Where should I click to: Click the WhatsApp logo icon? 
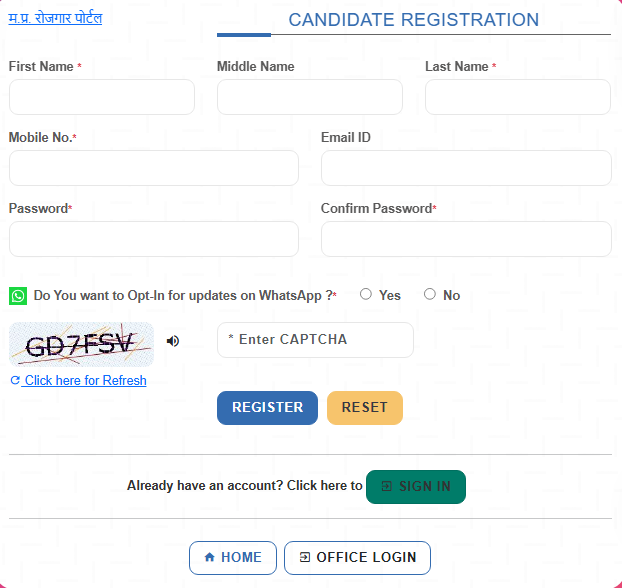click(18, 296)
